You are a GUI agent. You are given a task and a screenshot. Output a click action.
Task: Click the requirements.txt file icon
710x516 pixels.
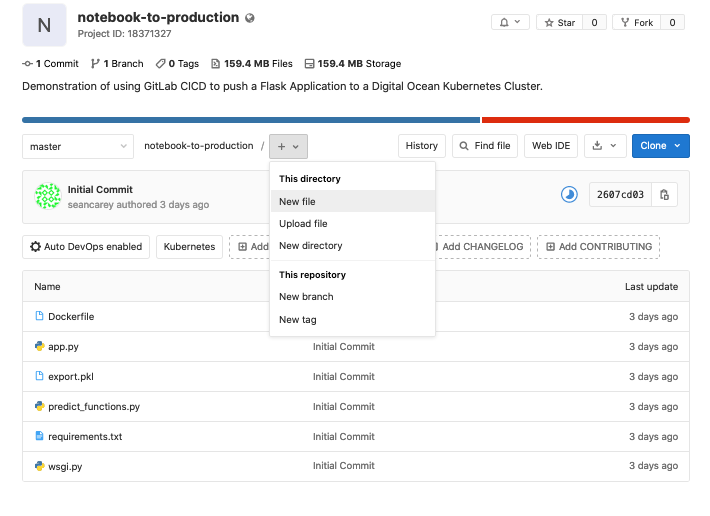click(x=39, y=437)
